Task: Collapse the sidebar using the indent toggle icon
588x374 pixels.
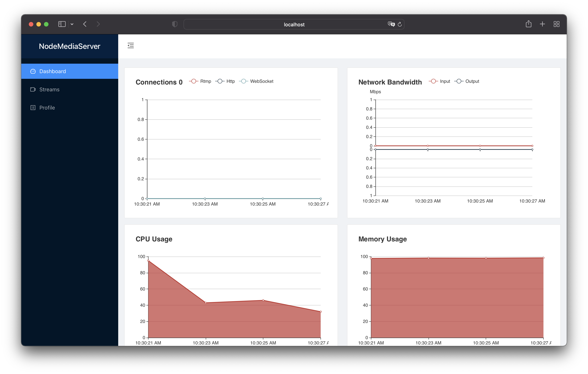Action: coord(131,45)
